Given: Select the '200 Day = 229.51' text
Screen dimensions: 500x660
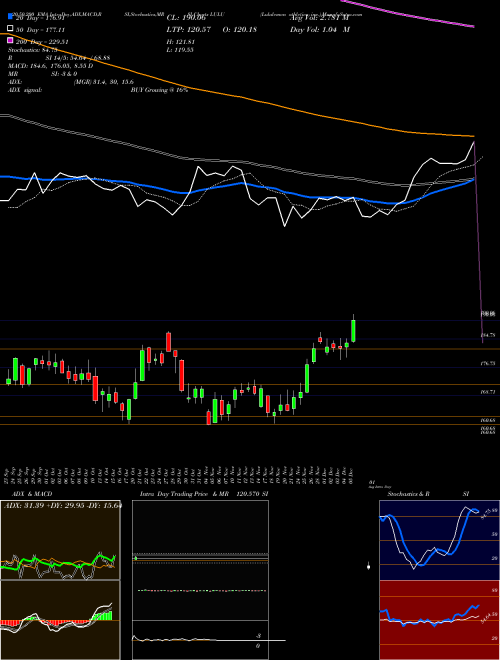Looking at the screenshot, I should [42, 42].
